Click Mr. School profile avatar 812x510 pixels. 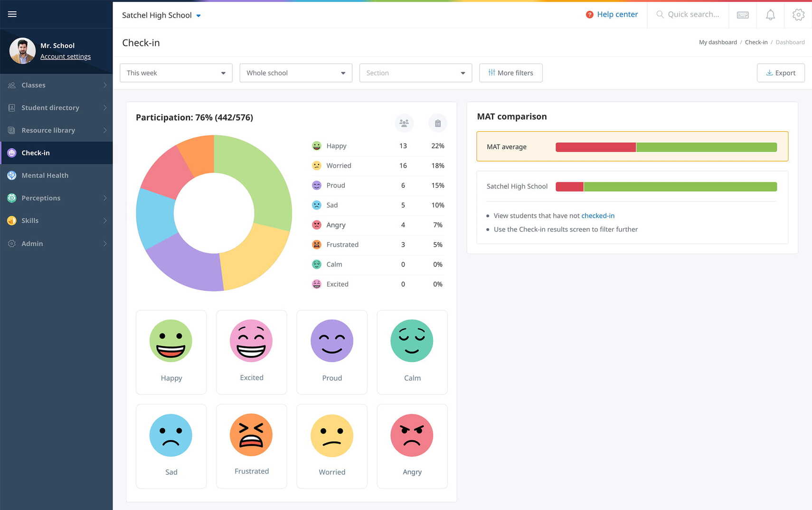tap(22, 51)
